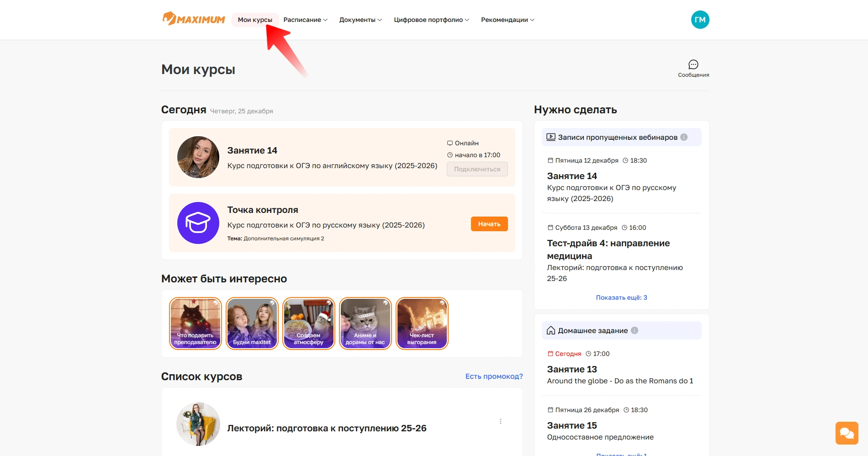Open the Цифровое портфолио dropdown
The height and width of the screenshot is (456, 868).
tap(431, 20)
